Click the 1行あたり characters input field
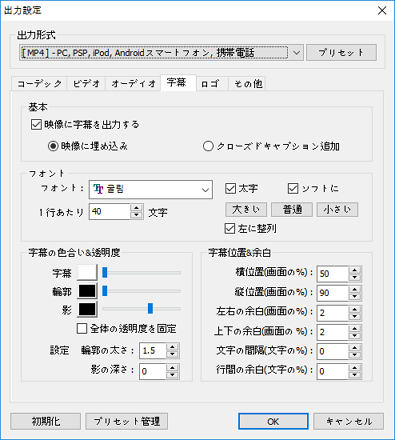Screen dimensions: 395x440 tap(110, 212)
